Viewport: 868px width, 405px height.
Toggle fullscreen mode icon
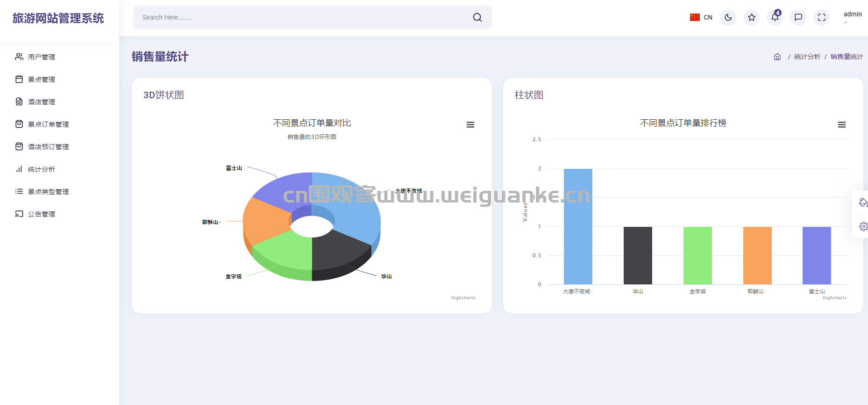[x=821, y=17]
